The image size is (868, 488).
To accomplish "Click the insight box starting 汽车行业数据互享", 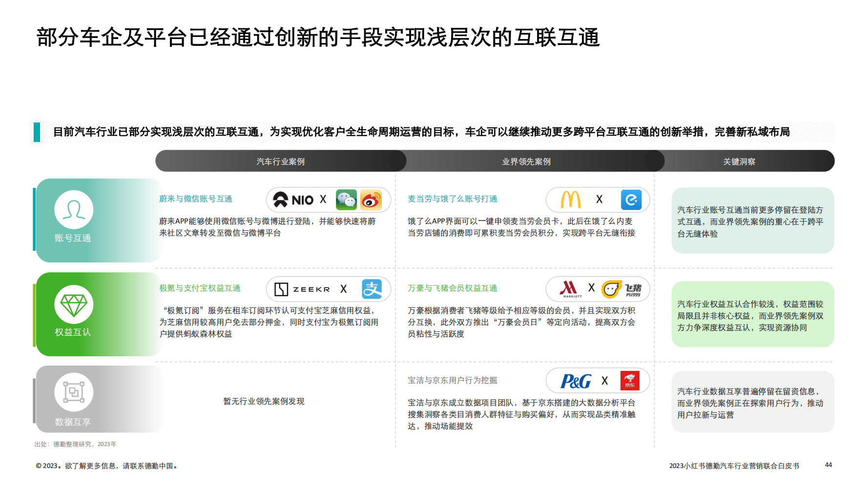I will tap(753, 402).
